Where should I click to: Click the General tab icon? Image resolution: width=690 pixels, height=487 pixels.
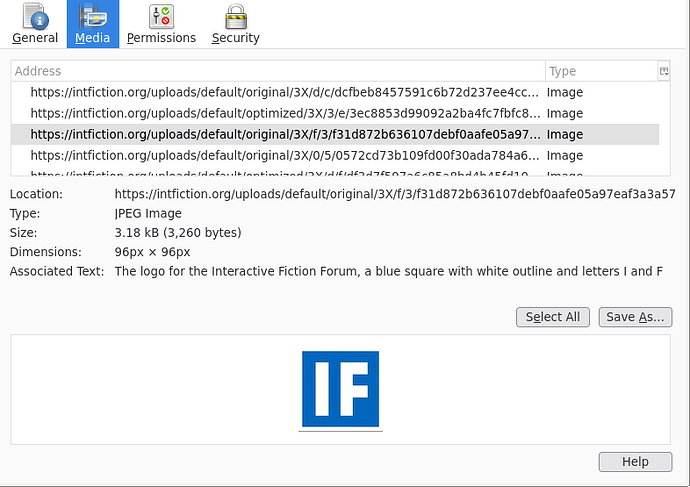tap(36, 16)
